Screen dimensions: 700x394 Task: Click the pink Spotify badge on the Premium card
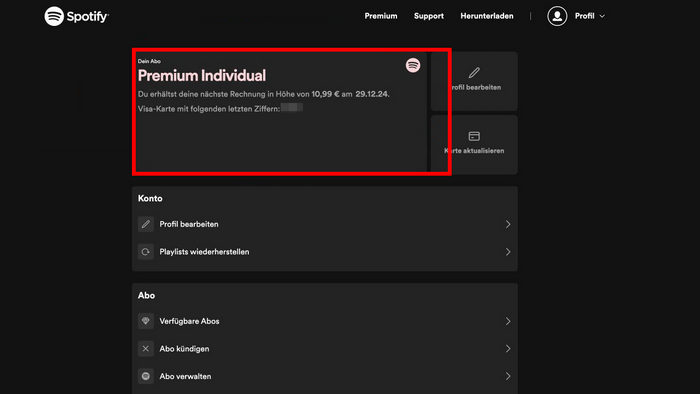coord(413,65)
